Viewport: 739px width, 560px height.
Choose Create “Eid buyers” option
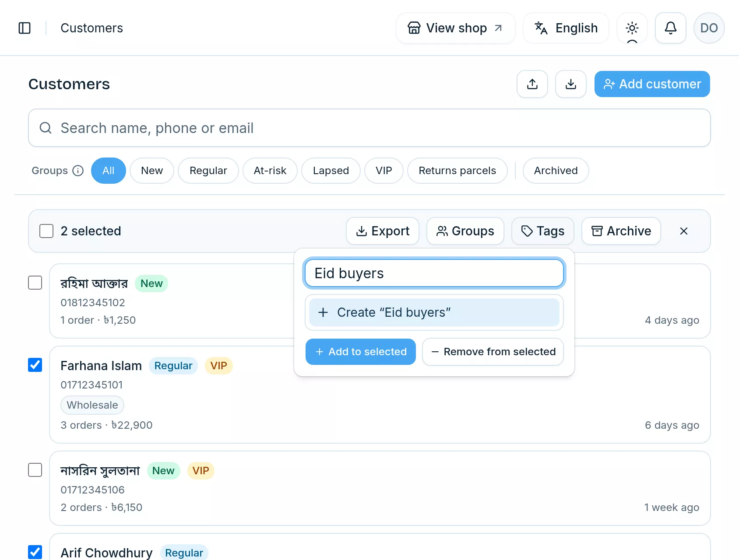tap(434, 312)
